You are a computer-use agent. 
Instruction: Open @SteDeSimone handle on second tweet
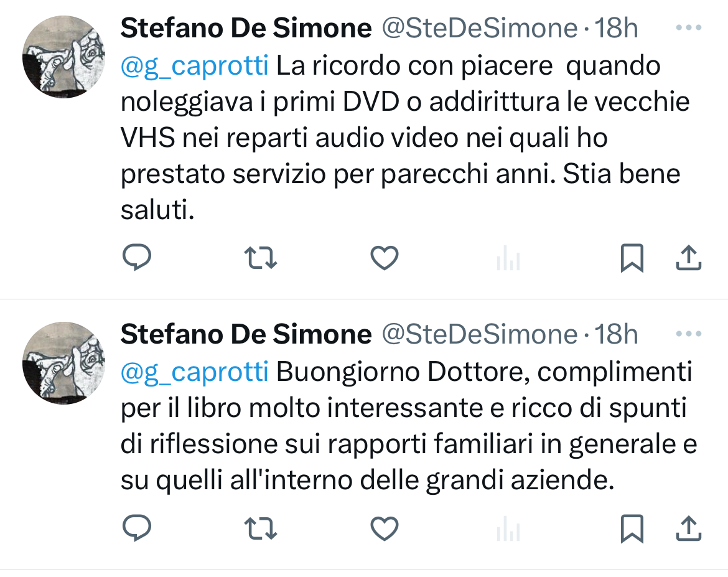coord(479,334)
